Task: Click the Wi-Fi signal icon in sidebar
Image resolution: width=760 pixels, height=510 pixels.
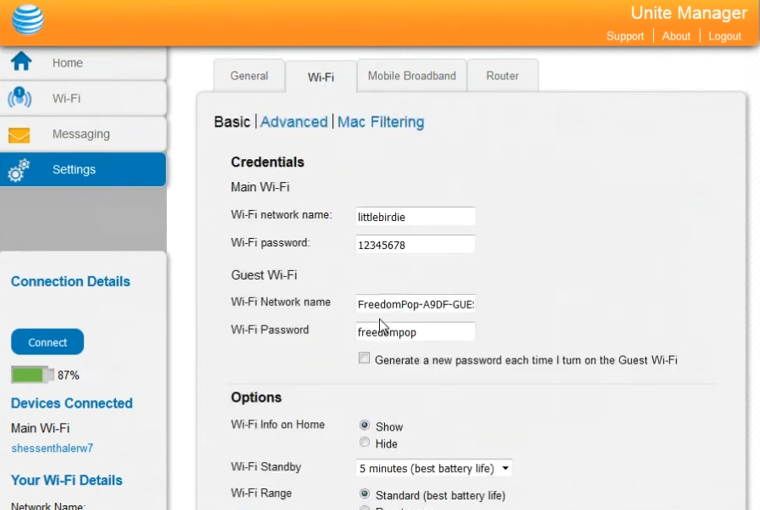Action: [x=19, y=97]
